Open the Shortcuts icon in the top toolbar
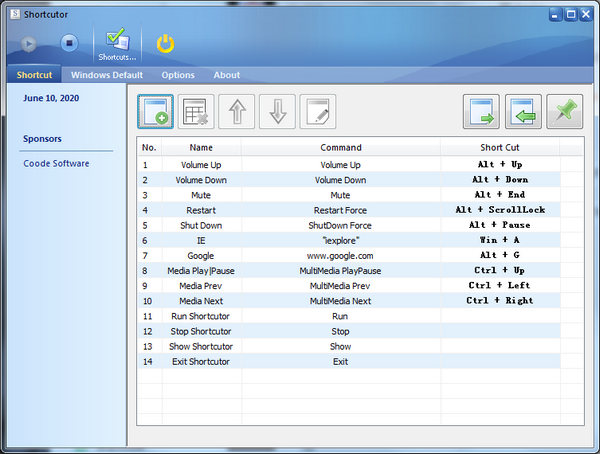Image resolution: width=600 pixels, height=454 pixels. pos(117,44)
